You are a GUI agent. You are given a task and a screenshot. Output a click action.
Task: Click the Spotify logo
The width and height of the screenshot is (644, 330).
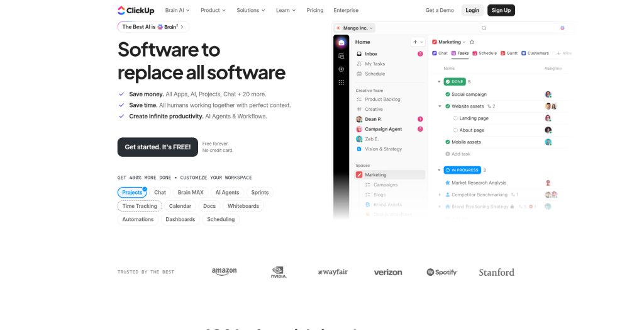[x=442, y=272]
